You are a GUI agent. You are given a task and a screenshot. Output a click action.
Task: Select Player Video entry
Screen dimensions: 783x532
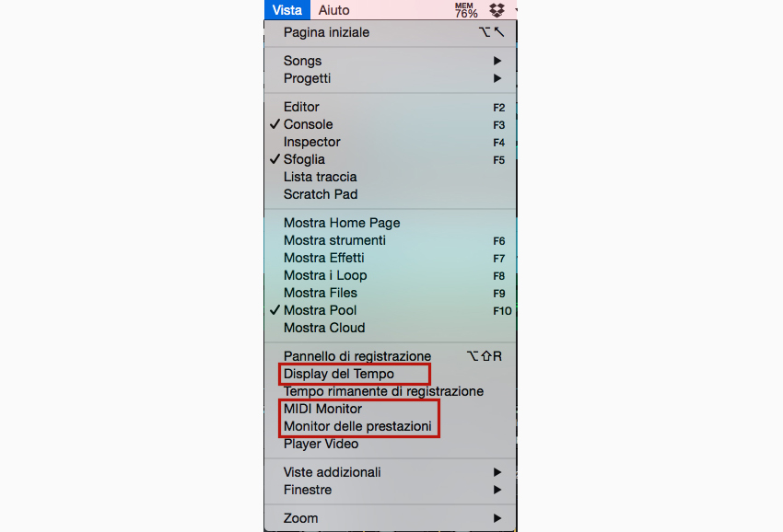point(390,444)
